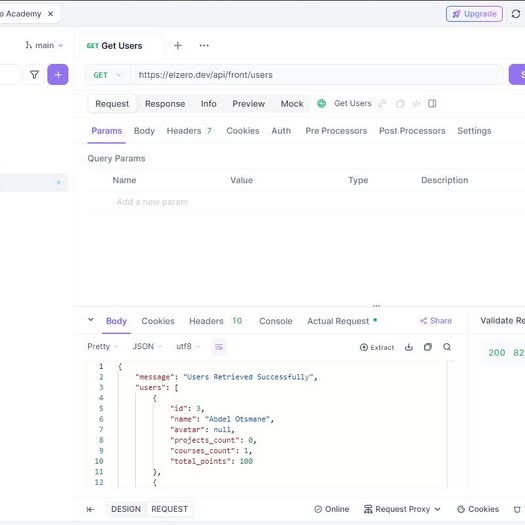Click the filter funnel icon

[x=34, y=74]
